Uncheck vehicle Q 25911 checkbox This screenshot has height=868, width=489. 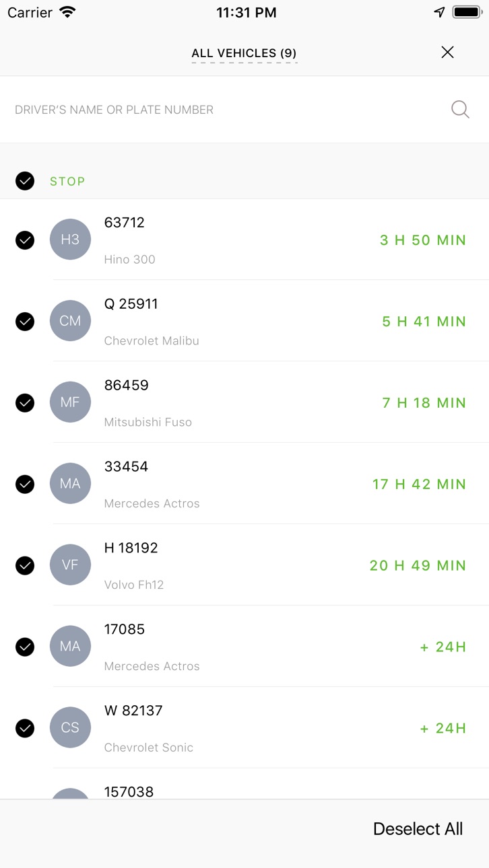pos(25,322)
